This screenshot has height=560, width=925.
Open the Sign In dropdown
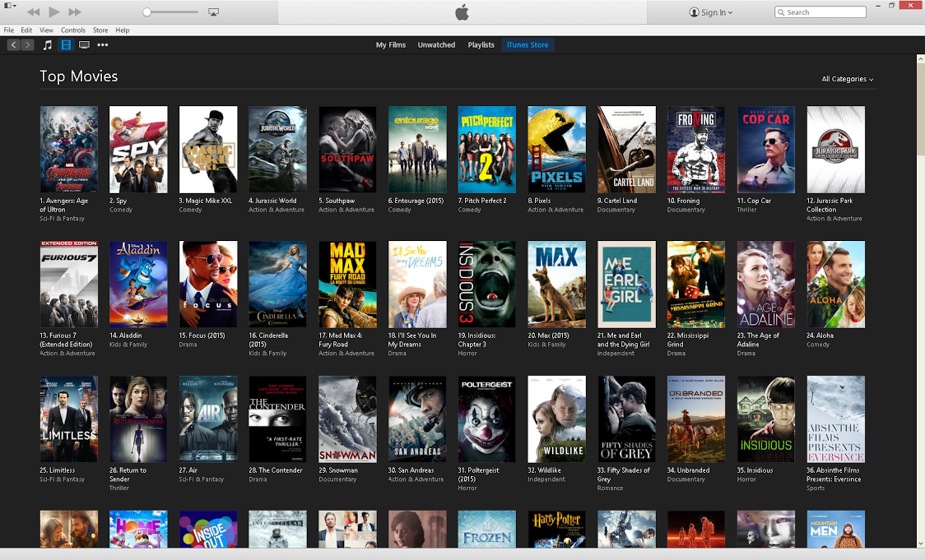tap(711, 12)
